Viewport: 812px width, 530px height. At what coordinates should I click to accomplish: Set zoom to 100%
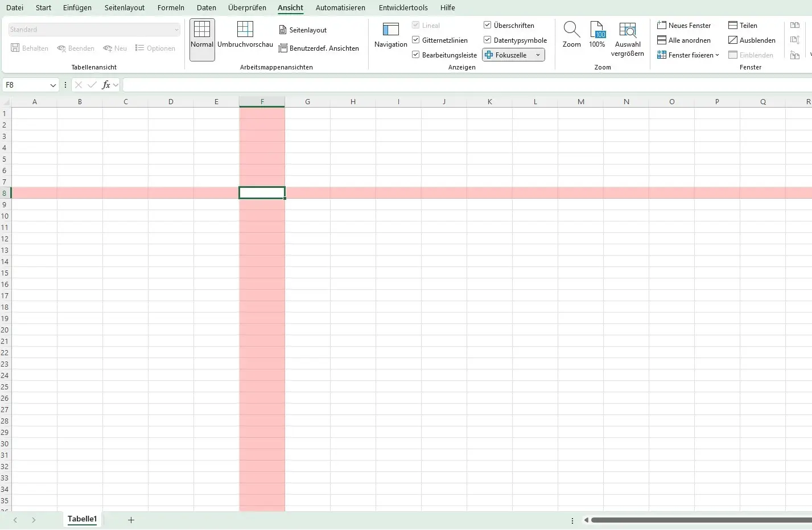597,35
